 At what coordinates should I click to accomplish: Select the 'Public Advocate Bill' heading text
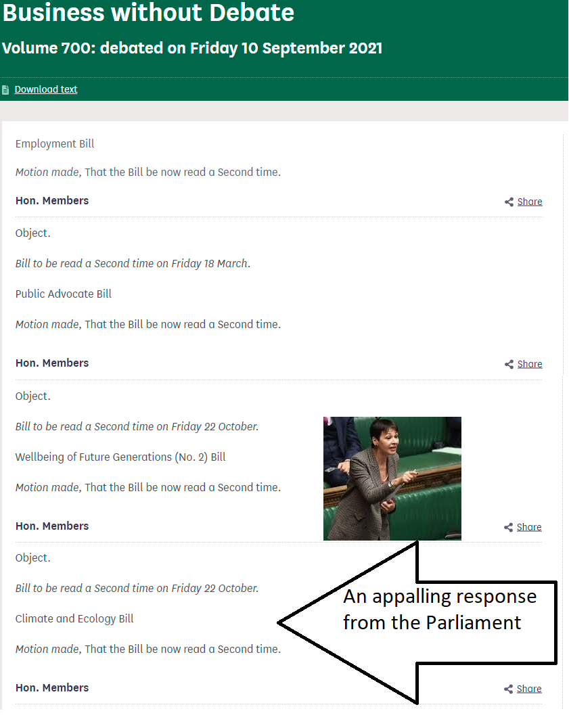(64, 294)
